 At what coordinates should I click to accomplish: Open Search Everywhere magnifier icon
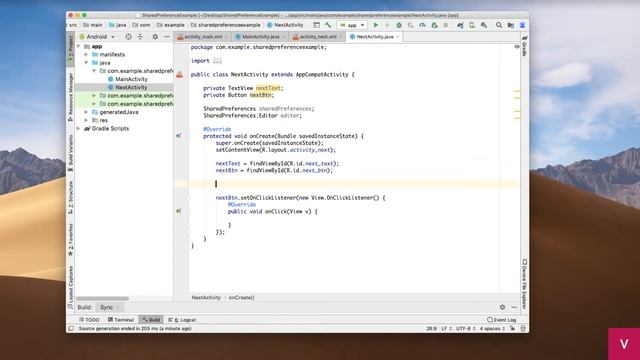[499, 25]
